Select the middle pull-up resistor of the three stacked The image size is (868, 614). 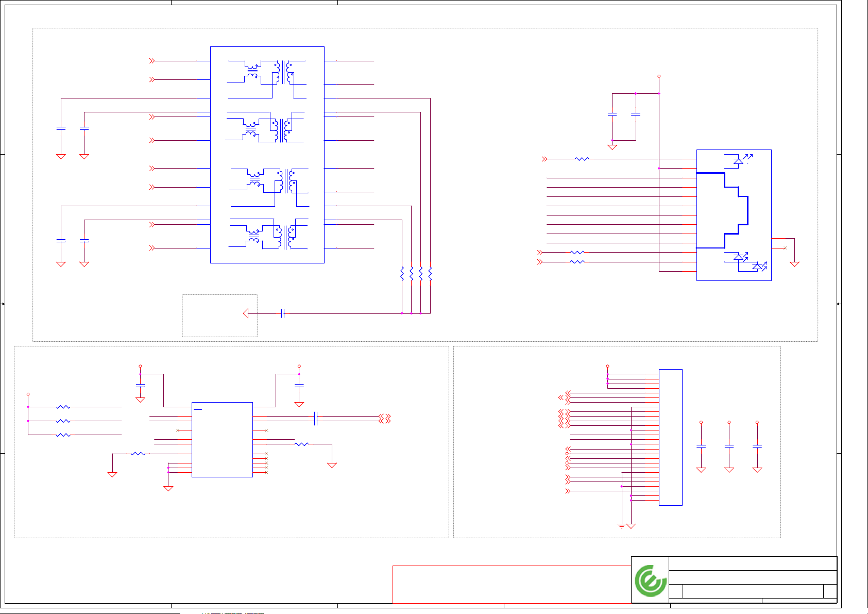(63, 421)
